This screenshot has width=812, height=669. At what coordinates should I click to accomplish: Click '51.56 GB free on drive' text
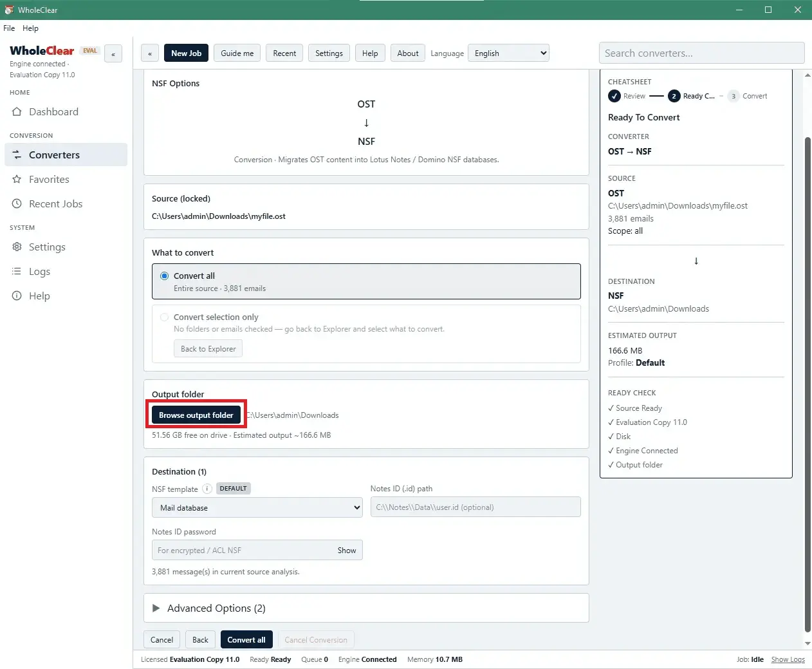point(190,435)
